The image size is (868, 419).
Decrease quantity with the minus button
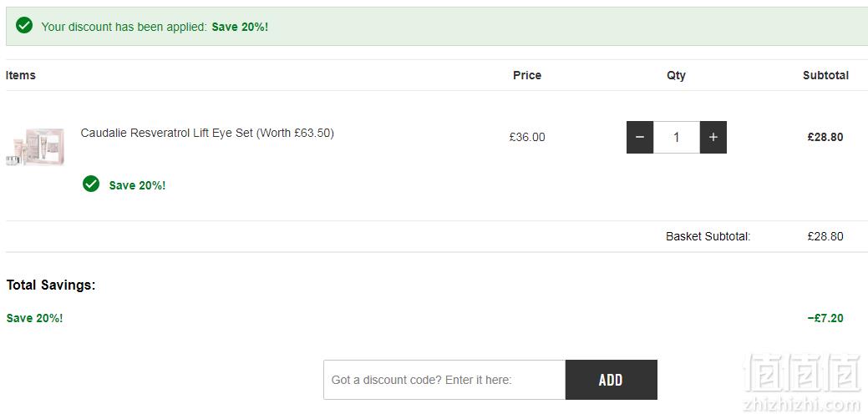pyautogui.click(x=639, y=137)
